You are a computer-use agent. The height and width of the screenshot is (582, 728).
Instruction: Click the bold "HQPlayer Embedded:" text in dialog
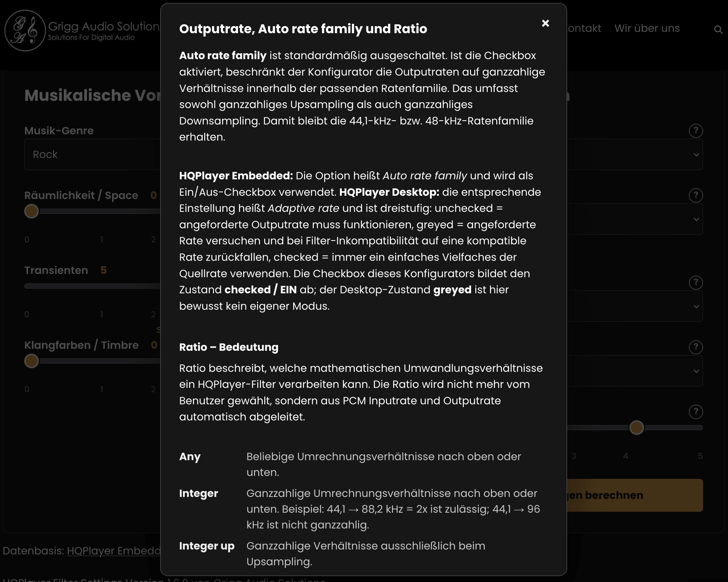[x=236, y=176]
